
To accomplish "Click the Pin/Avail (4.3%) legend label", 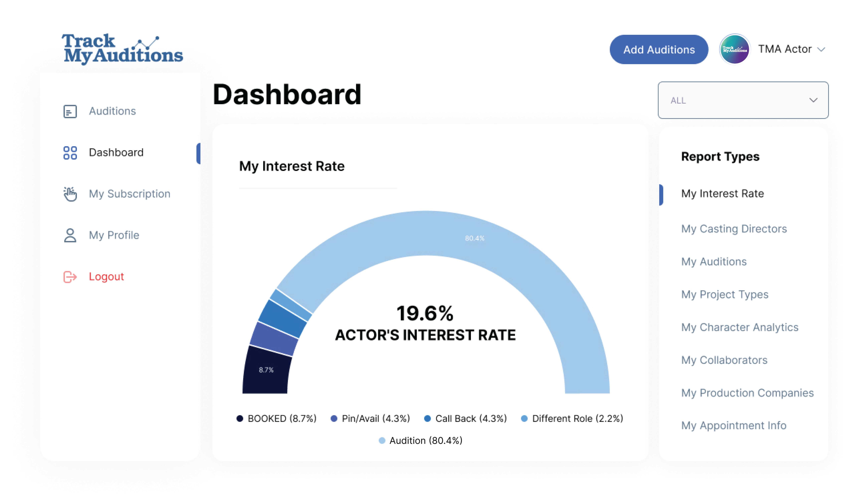I will [x=376, y=419].
